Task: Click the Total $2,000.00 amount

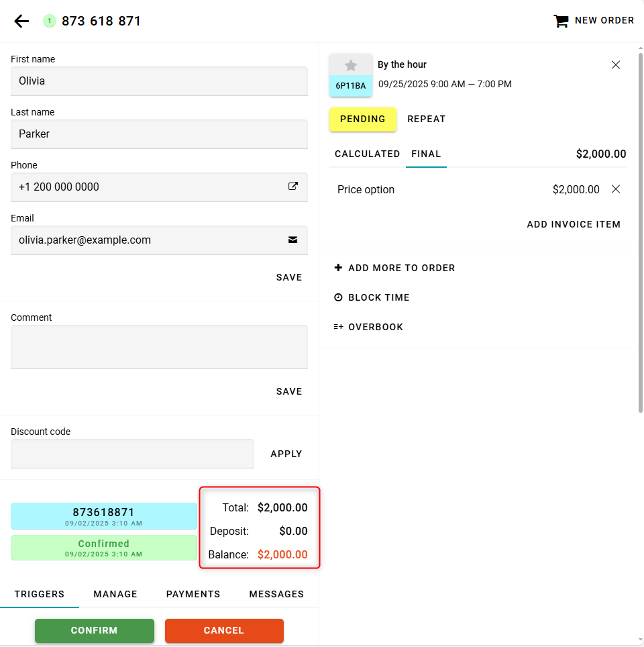Action: [282, 507]
